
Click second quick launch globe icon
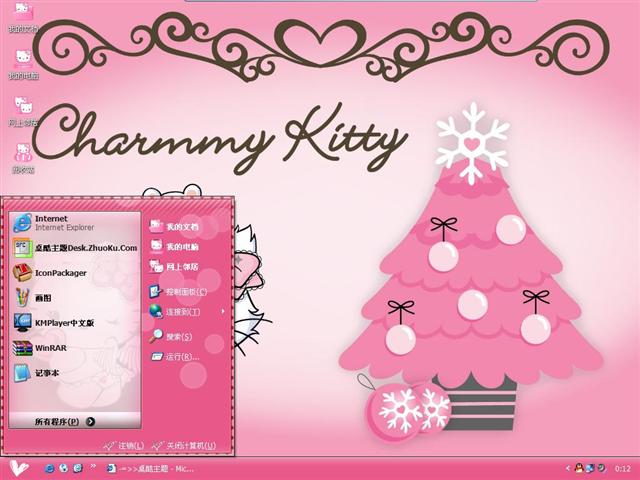63,469
